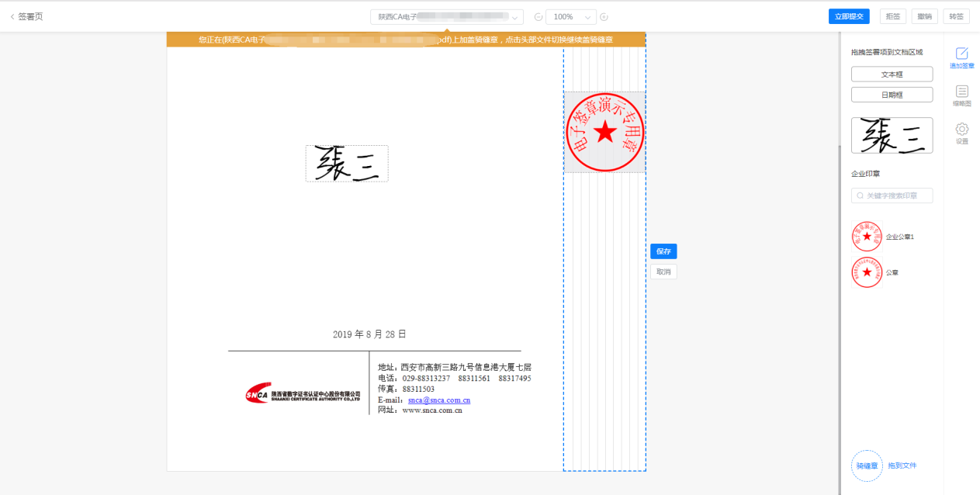Open the 关键字搜索印章 seal search dropdown
The width and height of the screenshot is (980, 495).
(x=892, y=195)
